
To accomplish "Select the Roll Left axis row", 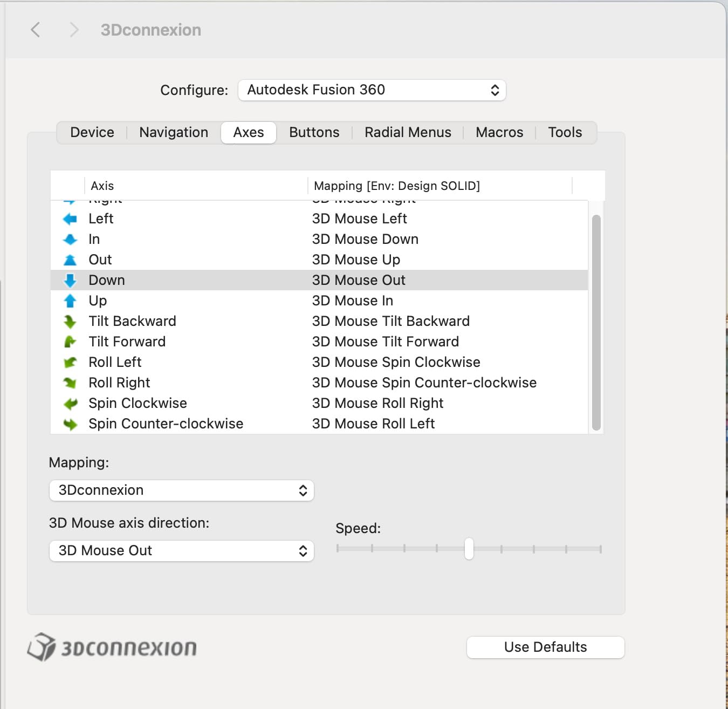I will (x=319, y=363).
